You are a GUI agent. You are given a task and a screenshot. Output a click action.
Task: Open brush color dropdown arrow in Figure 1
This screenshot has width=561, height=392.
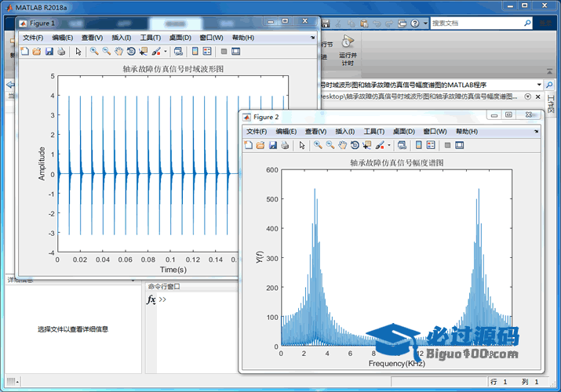click(x=166, y=52)
